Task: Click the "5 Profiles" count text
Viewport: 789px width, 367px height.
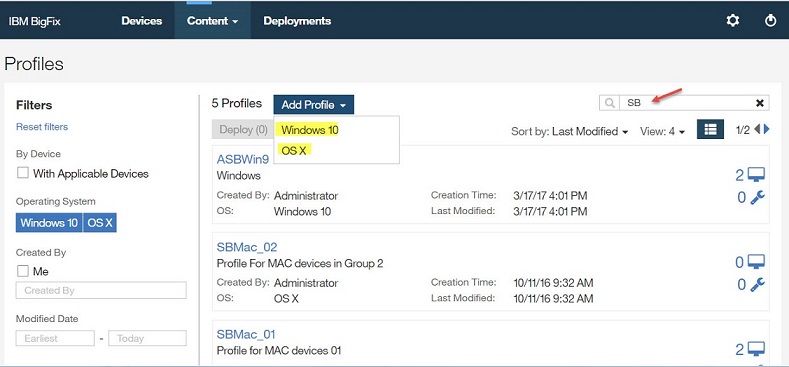Action: [x=237, y=103]
